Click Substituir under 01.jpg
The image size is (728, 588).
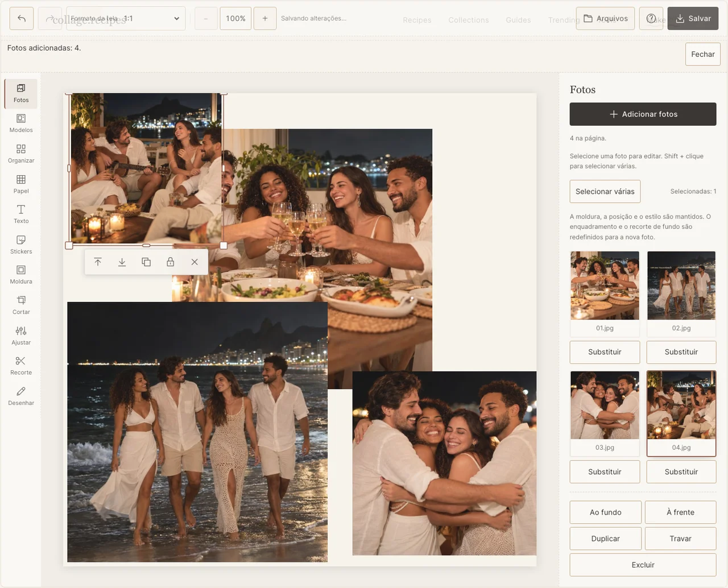(605, 352)
